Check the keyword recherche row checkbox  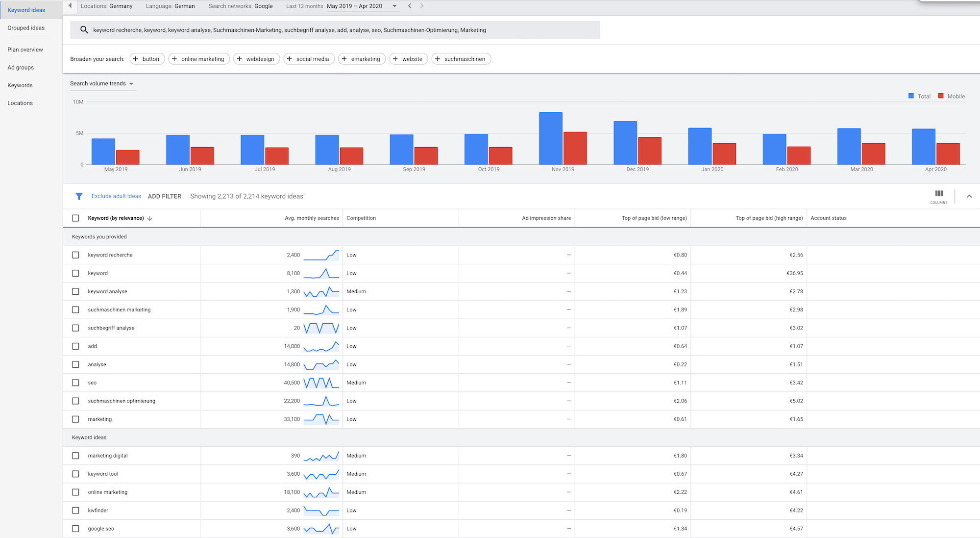(x=75, y=255)
